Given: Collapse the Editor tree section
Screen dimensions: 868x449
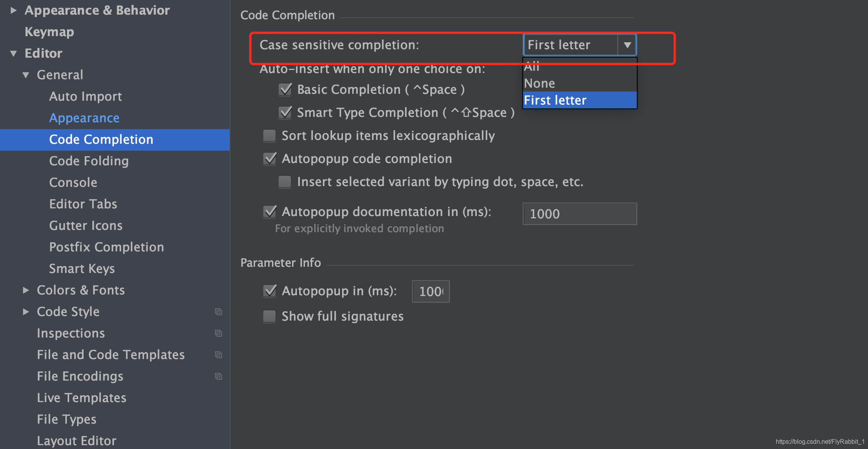Looking at the screenshot, I should tap(13, 53).
